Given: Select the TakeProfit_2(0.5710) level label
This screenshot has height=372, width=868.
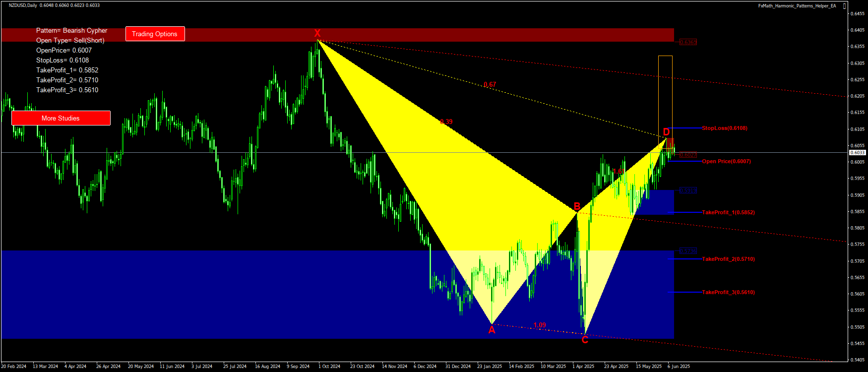Looking at the screenshot, I should [x=728, y=259].
